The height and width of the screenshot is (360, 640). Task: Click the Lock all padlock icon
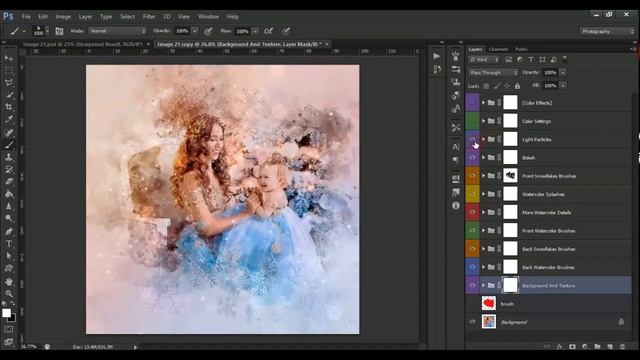coord(517,86)
